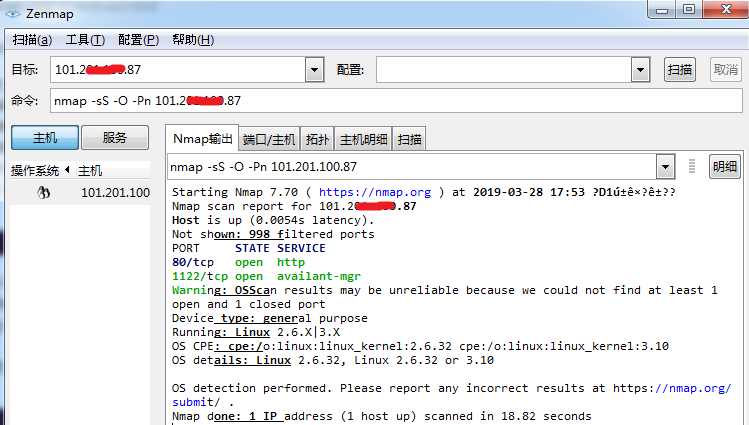Click the 目标 target input field
Image resolution: width=749 pixels, height=425 pixels.
click(178, 70)
